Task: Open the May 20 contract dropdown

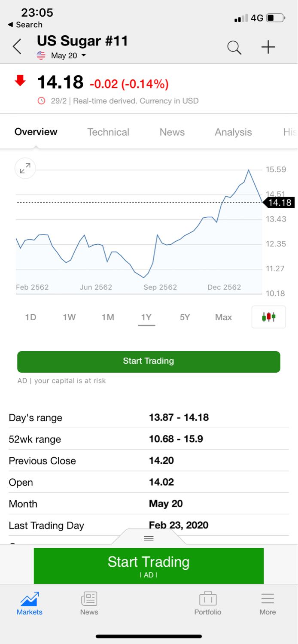Action: click(67, 56)
